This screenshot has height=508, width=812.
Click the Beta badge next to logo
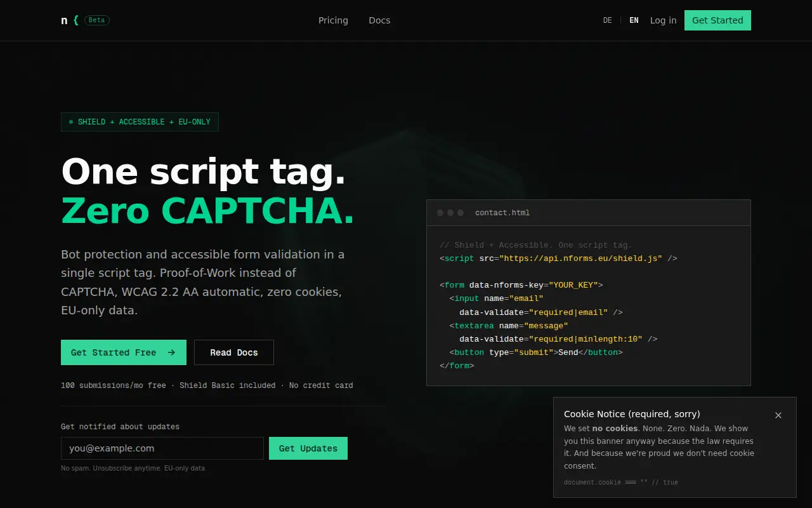coord(97,20)
